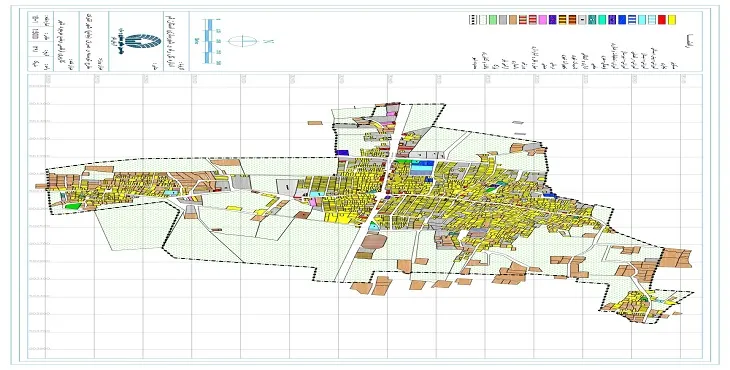730x370 pixels.
Task: Click the blue and white scale bar
Action: click(210, 41)
